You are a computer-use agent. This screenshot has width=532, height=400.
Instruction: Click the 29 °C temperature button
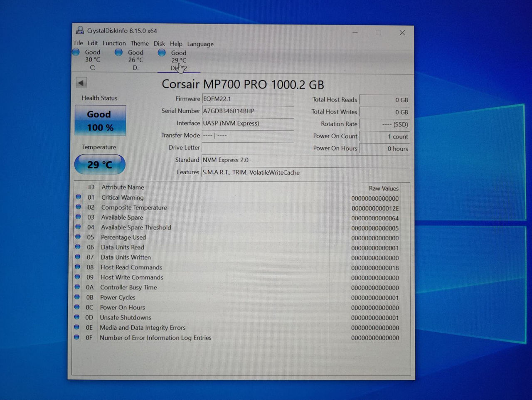point(100,165)
